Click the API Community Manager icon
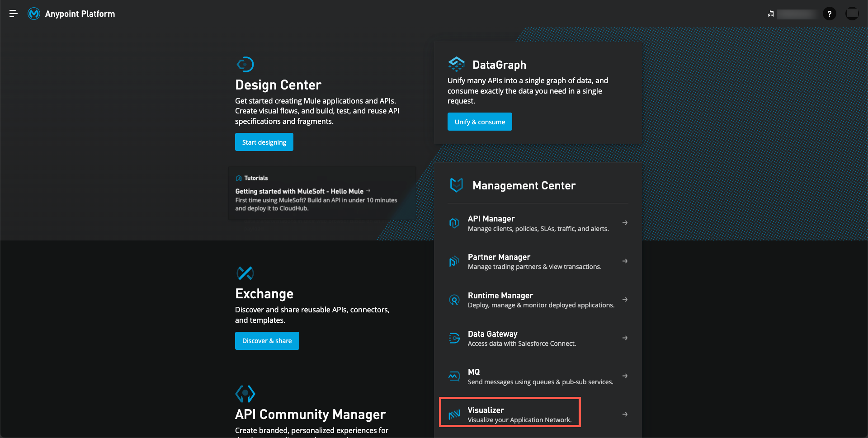Screen dimensions: 868x438 [245, 394]
